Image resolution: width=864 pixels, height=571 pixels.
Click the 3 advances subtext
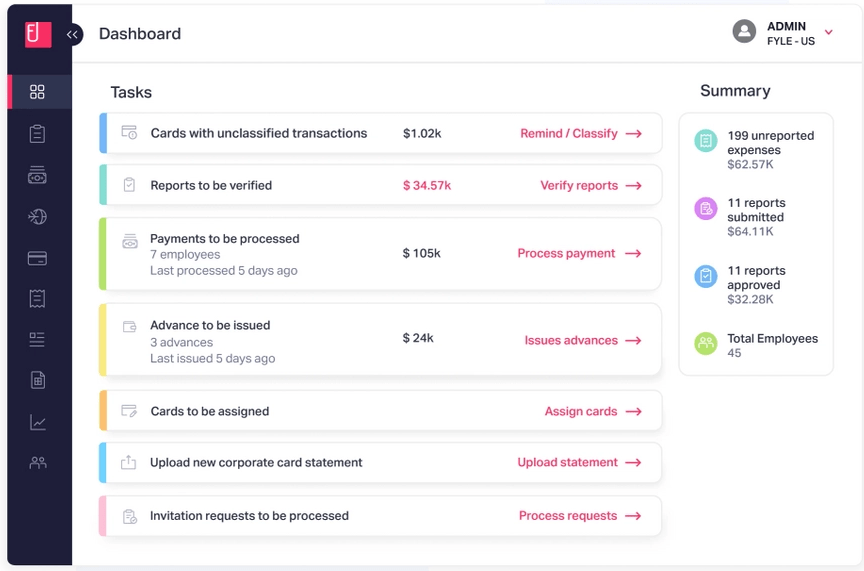click(x=181, y=342)
